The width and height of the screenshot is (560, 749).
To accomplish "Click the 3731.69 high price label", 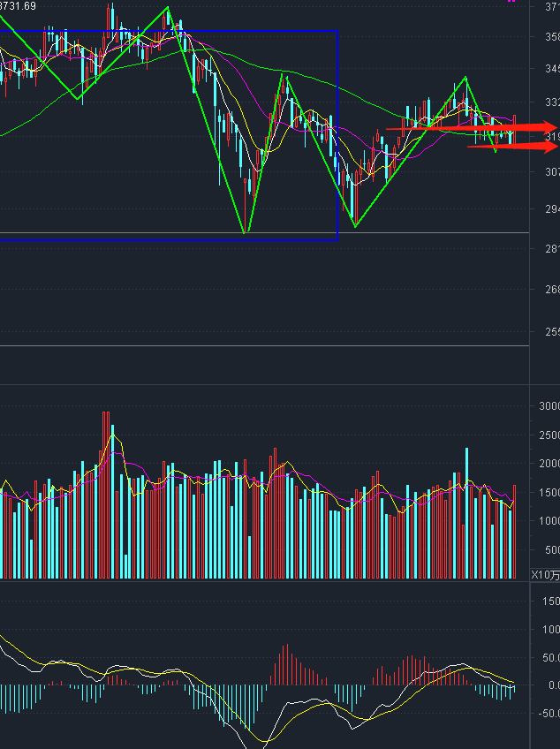I will pos(19,5).
